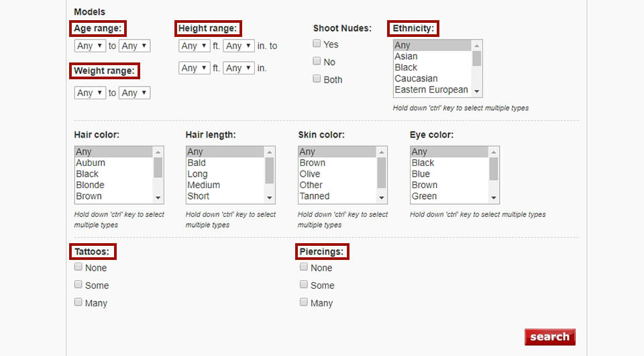Image resolution: width=644 pixels, height=356 pixels.
Task: Tick the Shoot Nudes 'Both' checkbox
Action: pos(317,79)
